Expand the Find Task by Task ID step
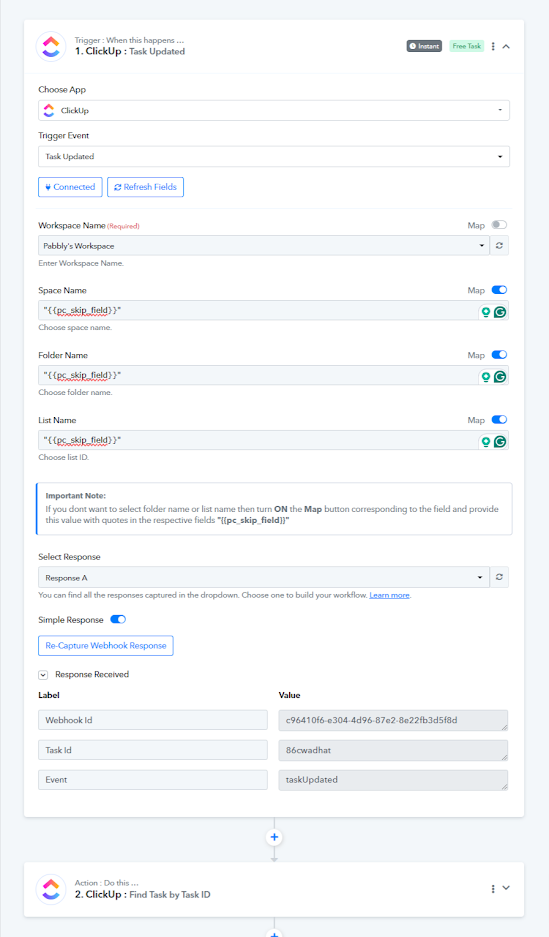This screenshot has width=549, height=937. [506, 888]
